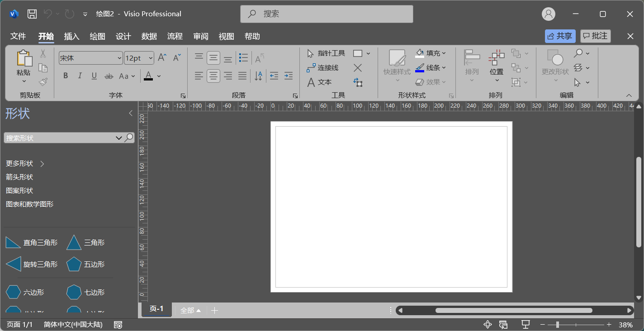Click the text direction icon

click(258, 76)
